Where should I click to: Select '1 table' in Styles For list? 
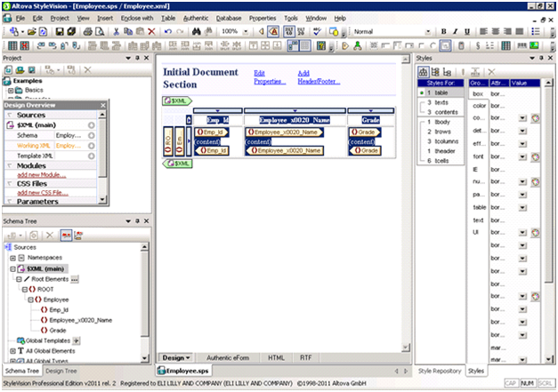click(x=441, y=92)
